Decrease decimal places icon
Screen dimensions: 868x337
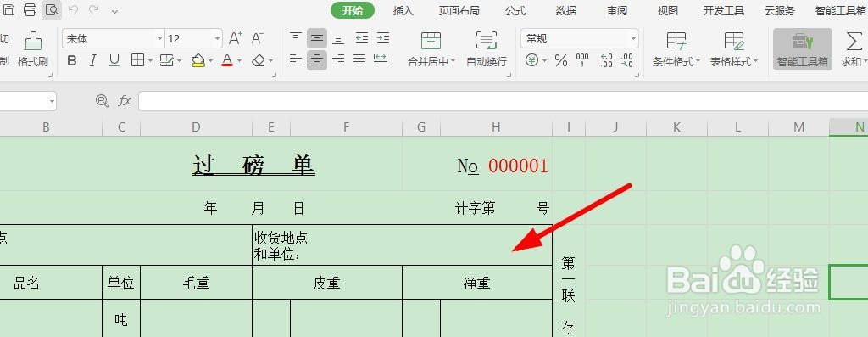pos(627,60)
